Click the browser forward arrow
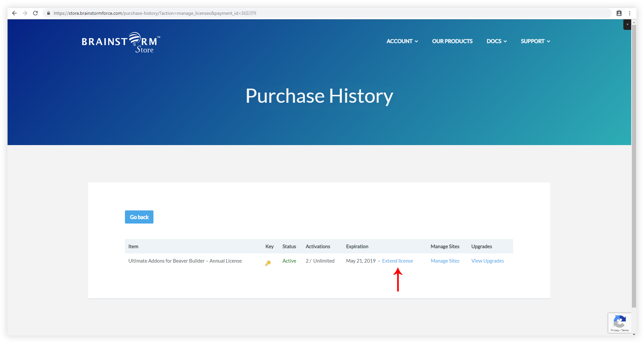 point(25,13)
